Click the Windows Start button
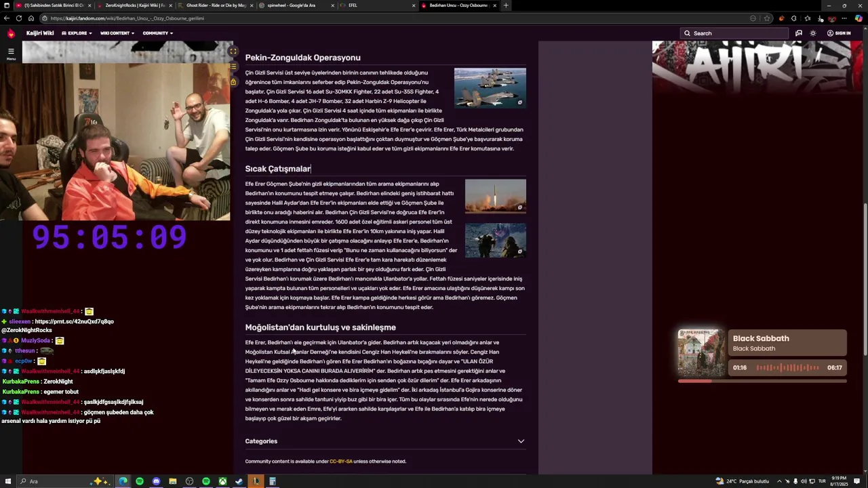868x488 pixels. click(8, 481)
